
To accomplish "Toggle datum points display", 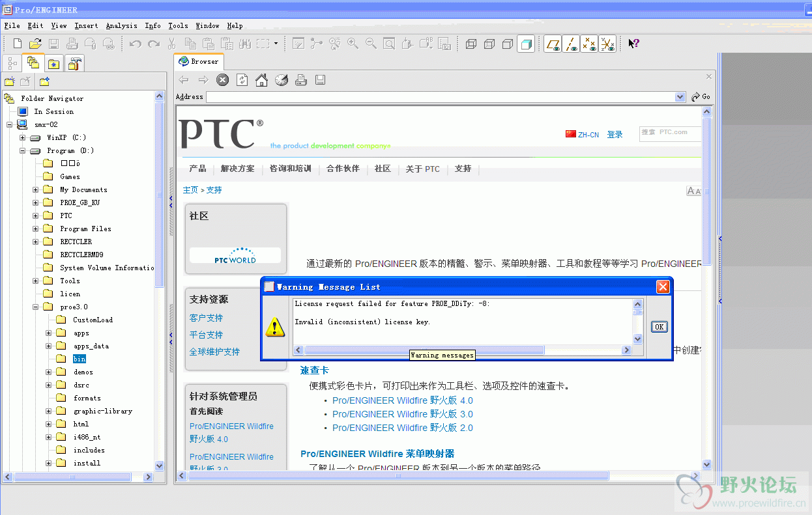I will coord(589,44).
